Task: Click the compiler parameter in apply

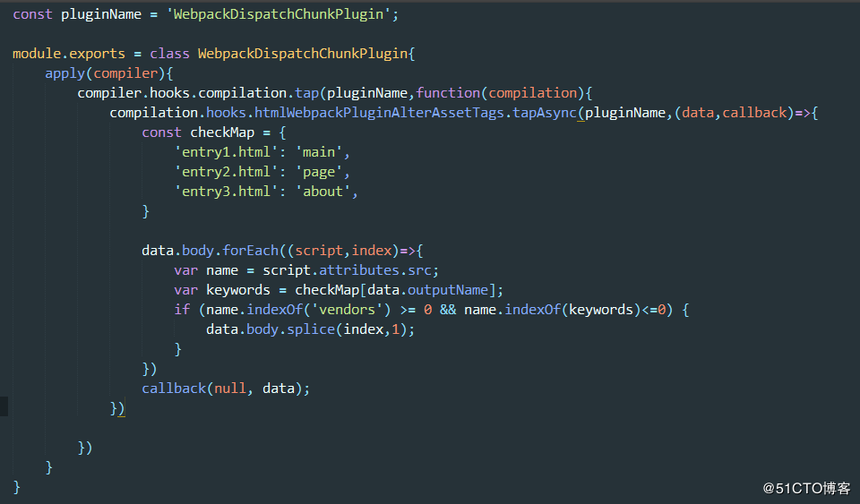Action: tap(125, 73)
